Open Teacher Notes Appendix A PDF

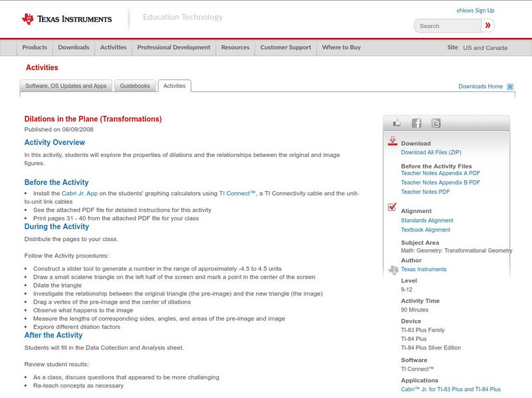[x=440, y=173]
